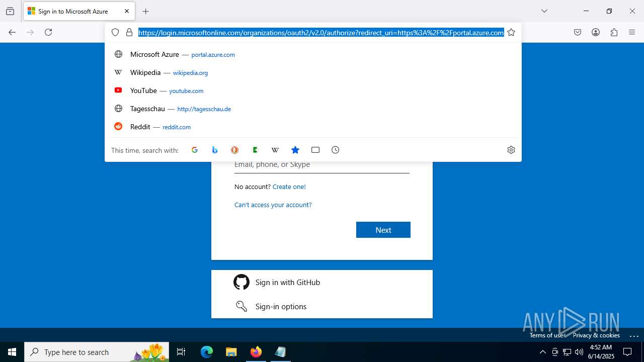Show hidden tray icons chevron
644x362 pixels.
click(x=542, y=352)
